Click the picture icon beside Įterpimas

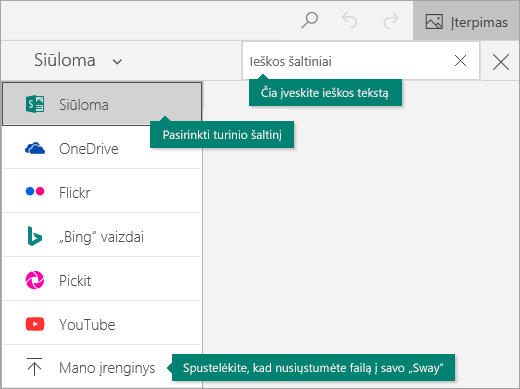(434, 22)
